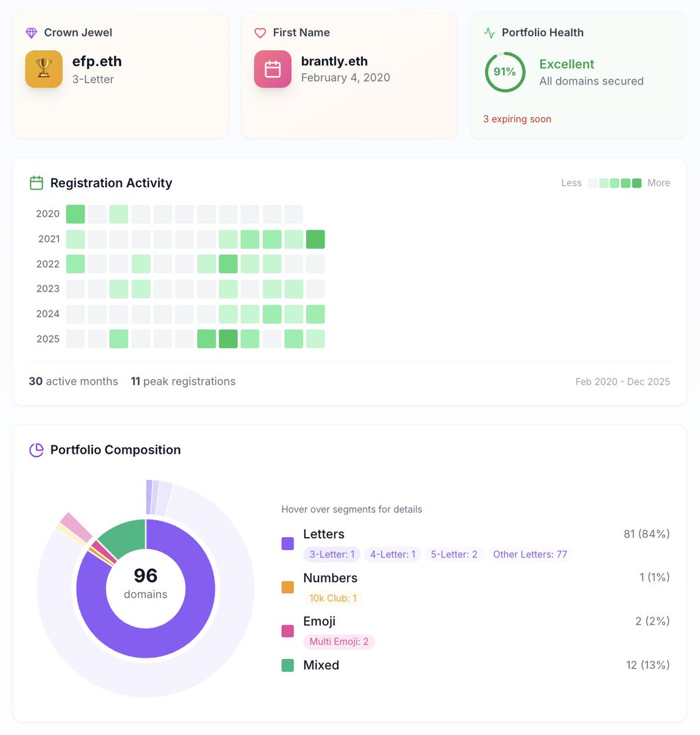Image resolution: width=700 pixels, height=735 pixels.
Task: Open the 3 expiring soon alert
Action: [x=517, y=119]
